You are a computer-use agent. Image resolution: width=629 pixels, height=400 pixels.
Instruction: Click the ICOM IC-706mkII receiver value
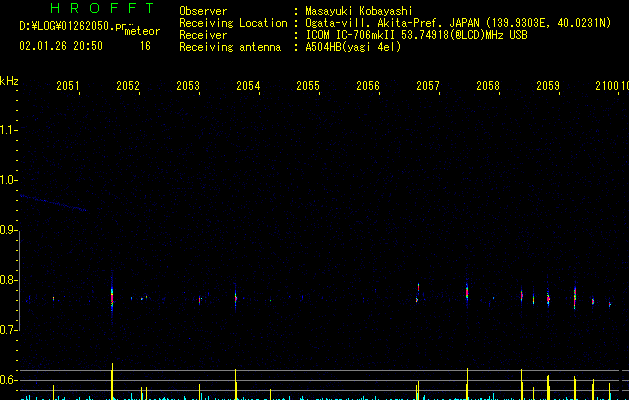pyautogui.click(x=416, y=35)
